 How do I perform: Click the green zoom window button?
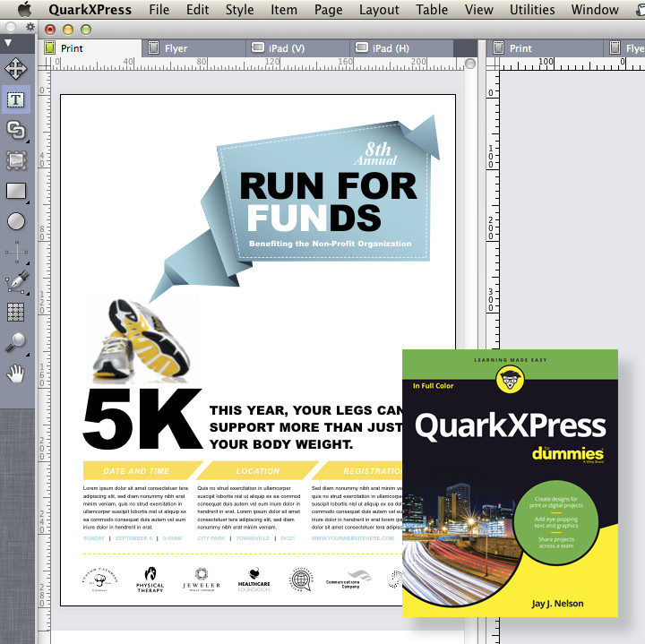pos(86,30)
